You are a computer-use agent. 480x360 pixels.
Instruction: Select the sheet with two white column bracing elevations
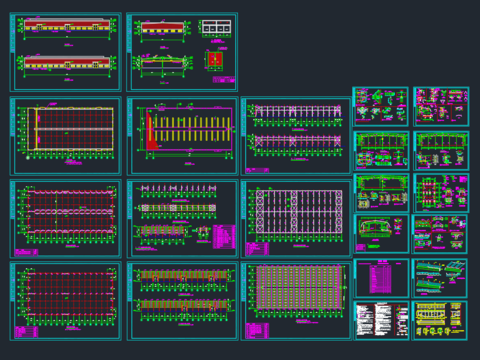(x=296, y=136)
